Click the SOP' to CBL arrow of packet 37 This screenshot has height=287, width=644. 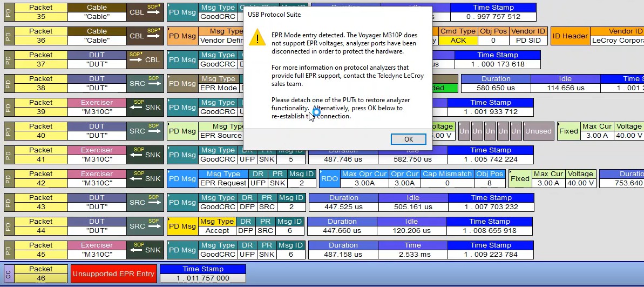click(145, 60)
